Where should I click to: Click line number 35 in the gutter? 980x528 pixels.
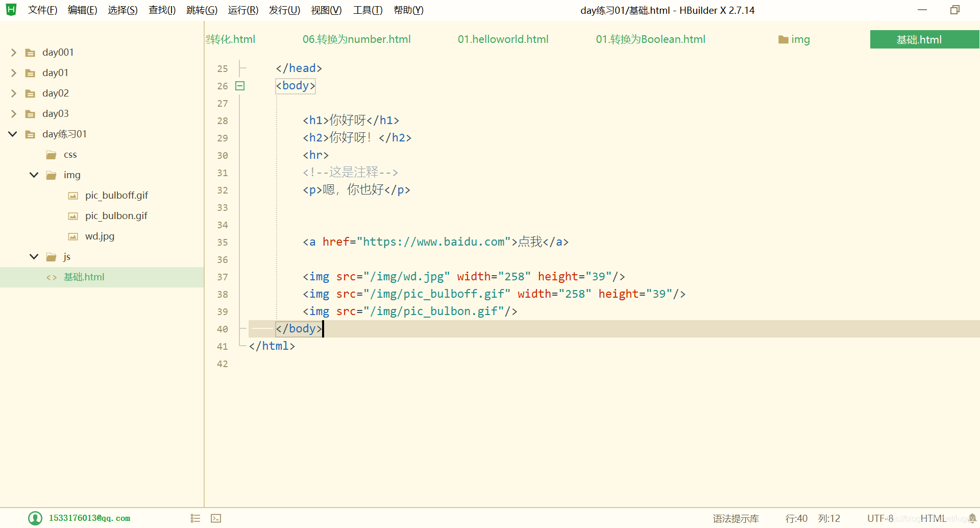click(x=223, y=242)
